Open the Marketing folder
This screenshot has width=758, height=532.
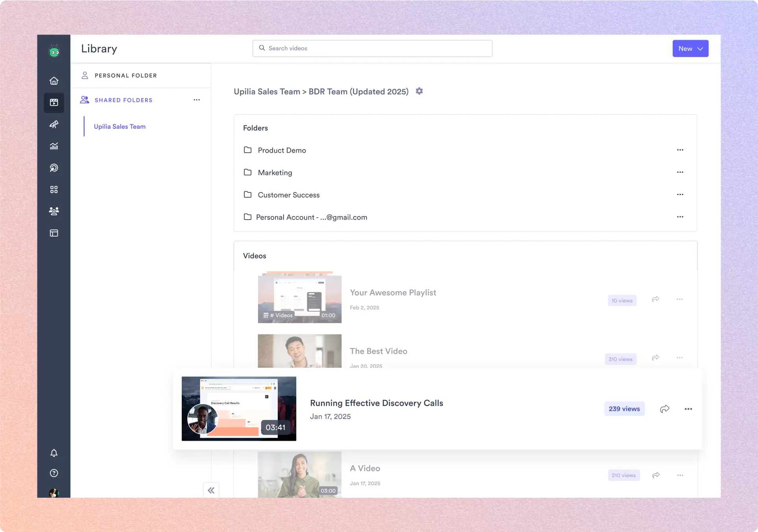click(x=275, y=173)
